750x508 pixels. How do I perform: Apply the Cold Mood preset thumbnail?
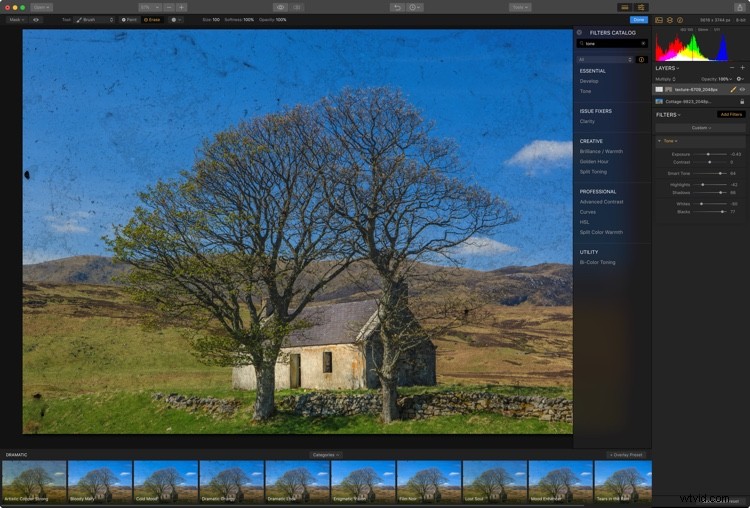[165, 482]
